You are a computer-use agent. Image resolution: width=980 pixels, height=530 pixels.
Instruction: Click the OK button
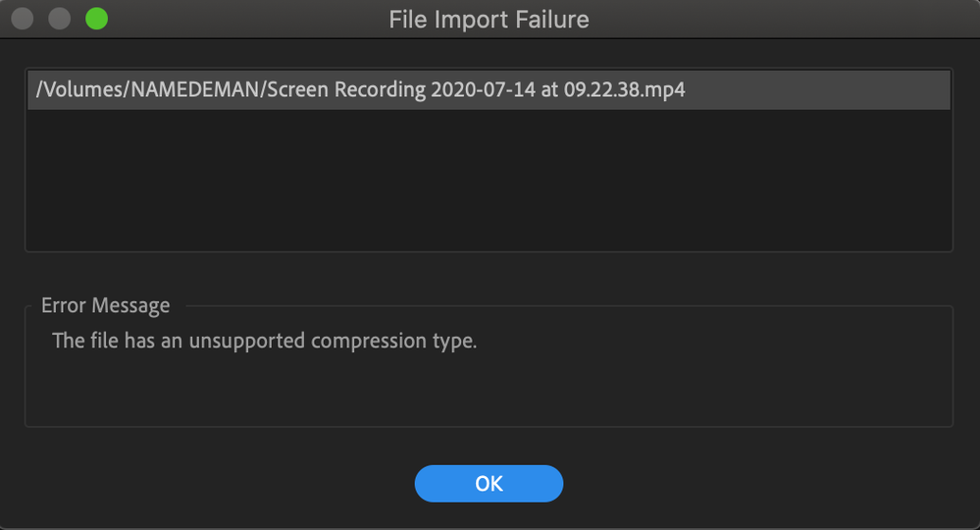click(489, 483)
